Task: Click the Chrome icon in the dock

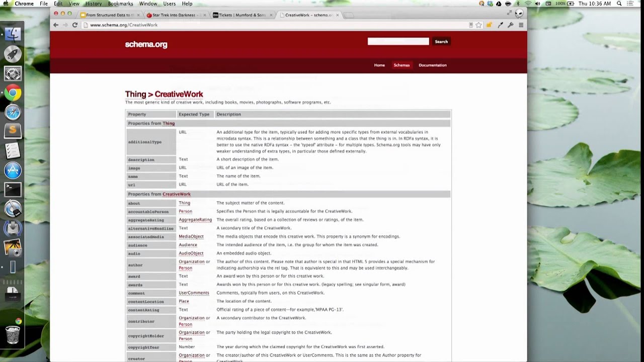Action: pyautogui.click(x=13, y=93)
